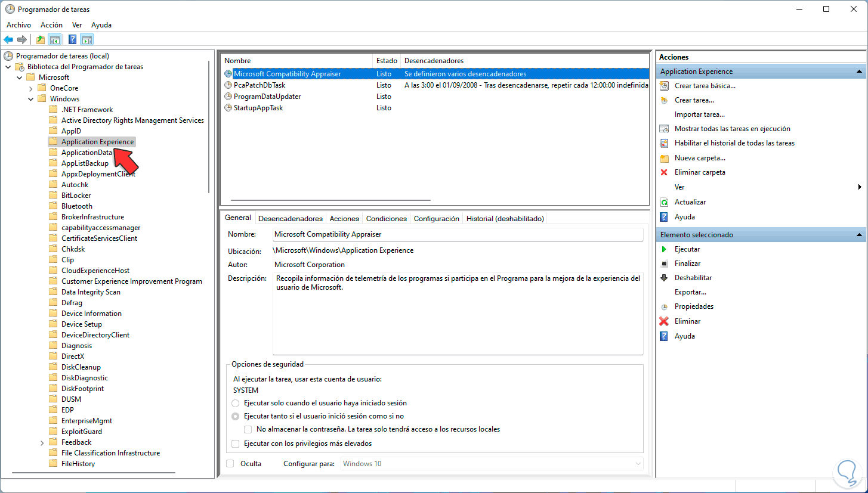
Task: Check 'Ejecutar con los privilegios más elevados'
Action: click(236, 444)
